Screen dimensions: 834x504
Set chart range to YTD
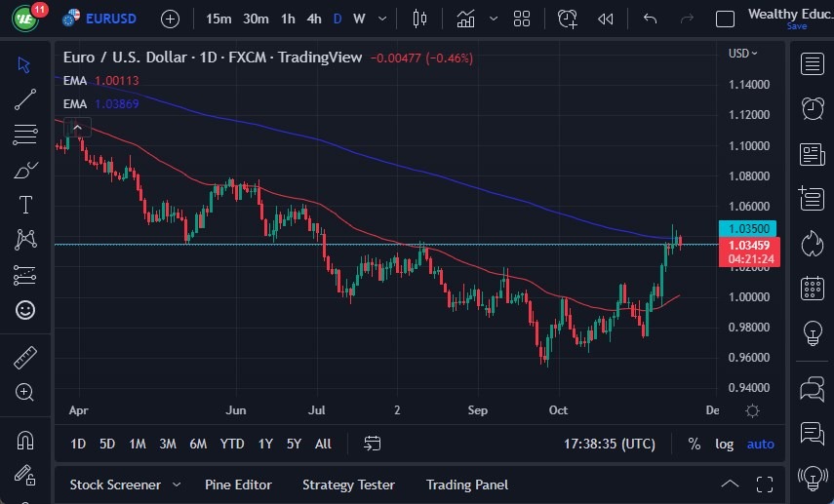(x=232, y=444)
